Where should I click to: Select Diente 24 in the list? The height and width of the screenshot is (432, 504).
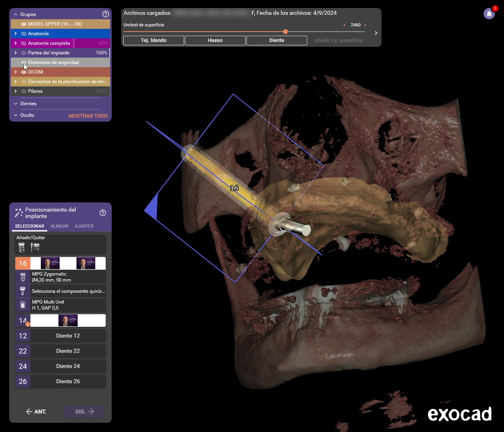click(68, 366)
